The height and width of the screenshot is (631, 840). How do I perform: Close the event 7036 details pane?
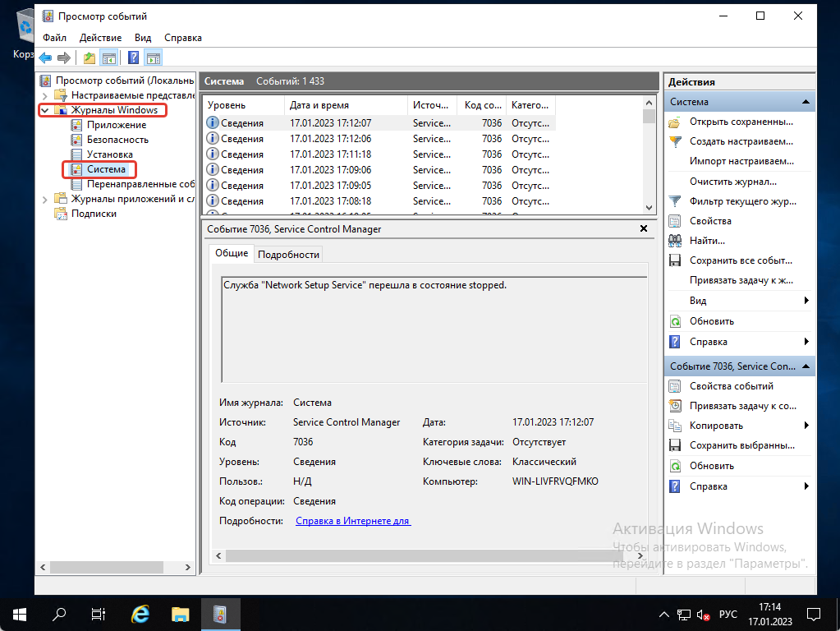coord(644,229)
